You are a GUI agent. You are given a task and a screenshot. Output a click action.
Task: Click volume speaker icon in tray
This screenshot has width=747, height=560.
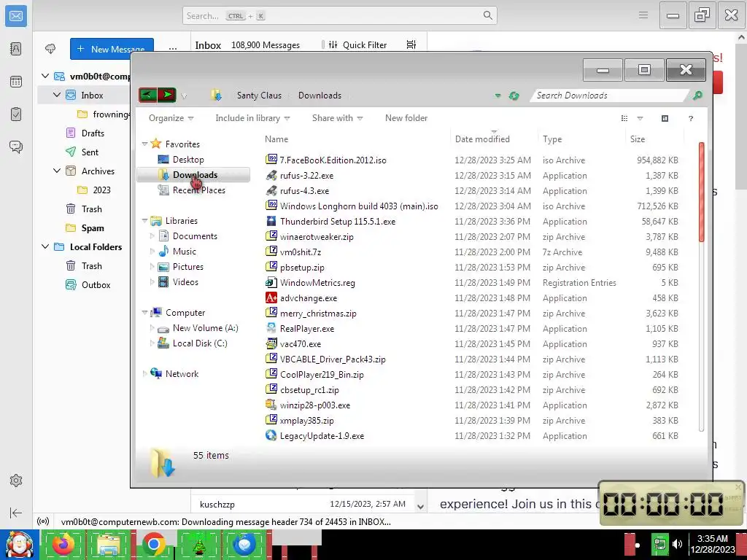pyautogui.click(x=677, y=544)
